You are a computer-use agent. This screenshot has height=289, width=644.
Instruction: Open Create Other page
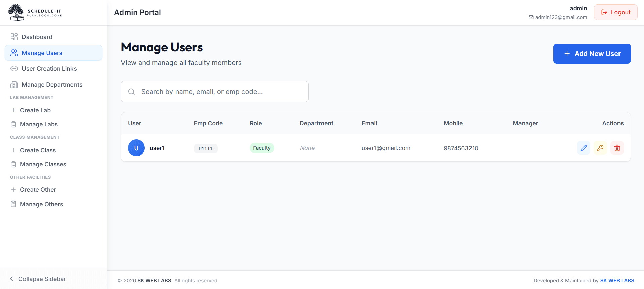(x=53, y=190)
